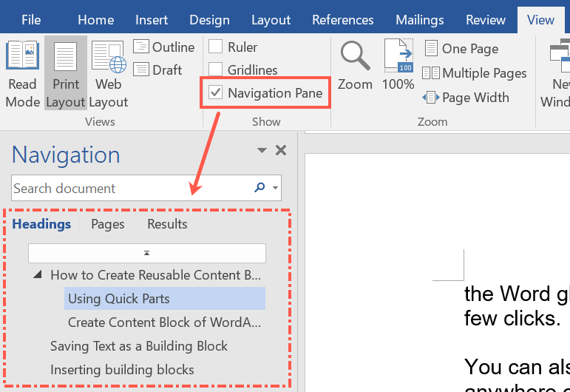This screenshot has width=570, height=392.
Task: Open Outline view
Action: tap(164, 47)
